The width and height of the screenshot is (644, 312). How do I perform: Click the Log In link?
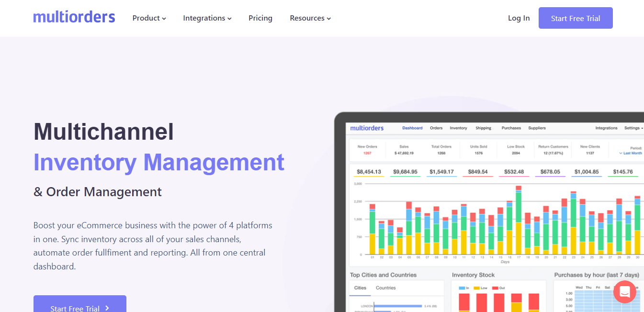(519, 18)
